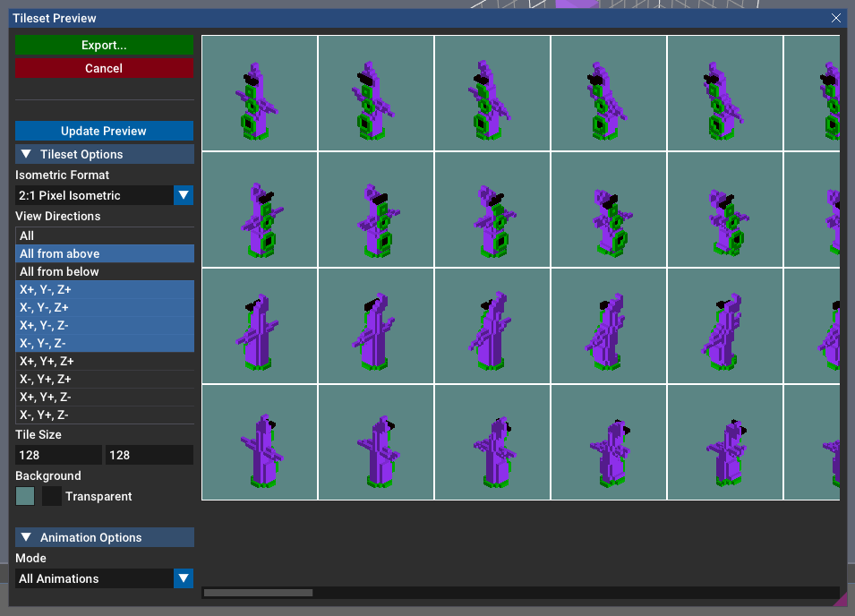Close the Tileset Preview dialog
The height and width of the screenshot is (616, 855).
836,18
